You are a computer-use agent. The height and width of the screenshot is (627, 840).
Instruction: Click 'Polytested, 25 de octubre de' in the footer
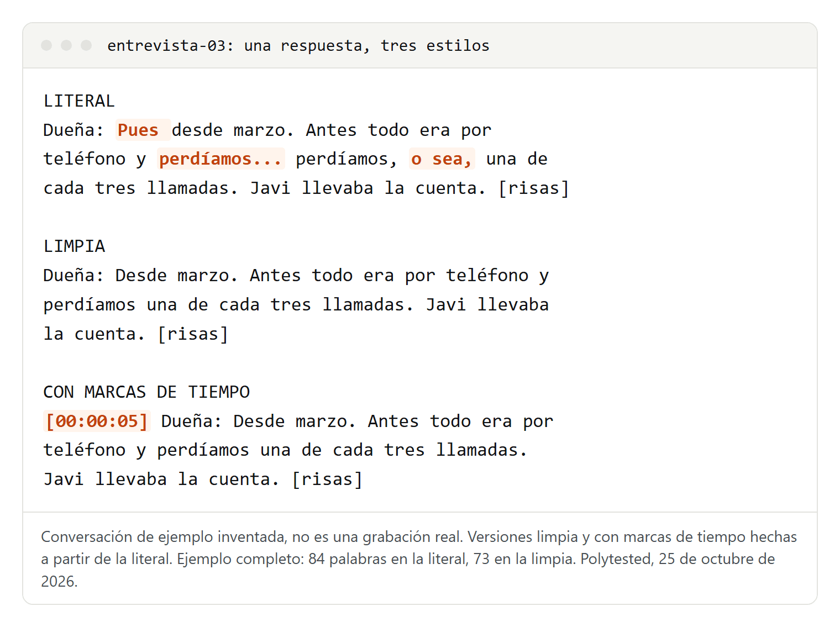coord(678,559)
